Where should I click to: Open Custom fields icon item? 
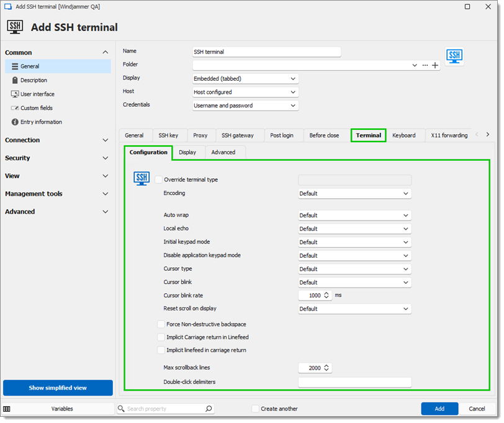[15, 109]
